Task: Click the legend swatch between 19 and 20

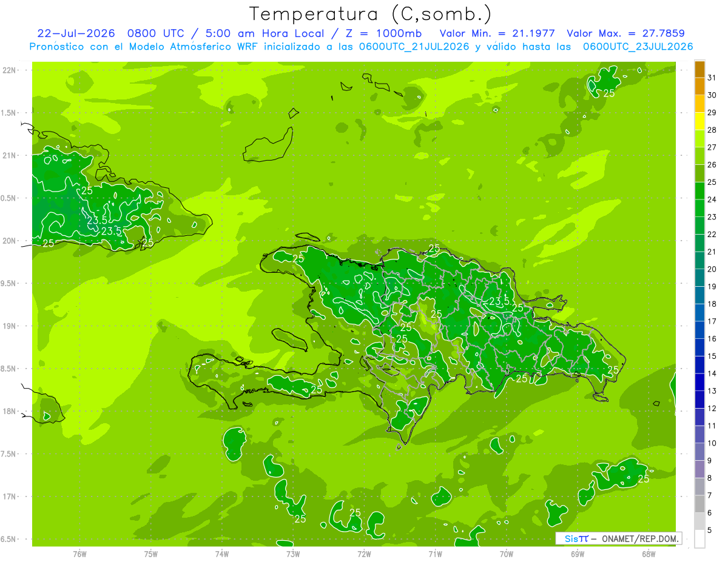Action: tap(699, 278)
